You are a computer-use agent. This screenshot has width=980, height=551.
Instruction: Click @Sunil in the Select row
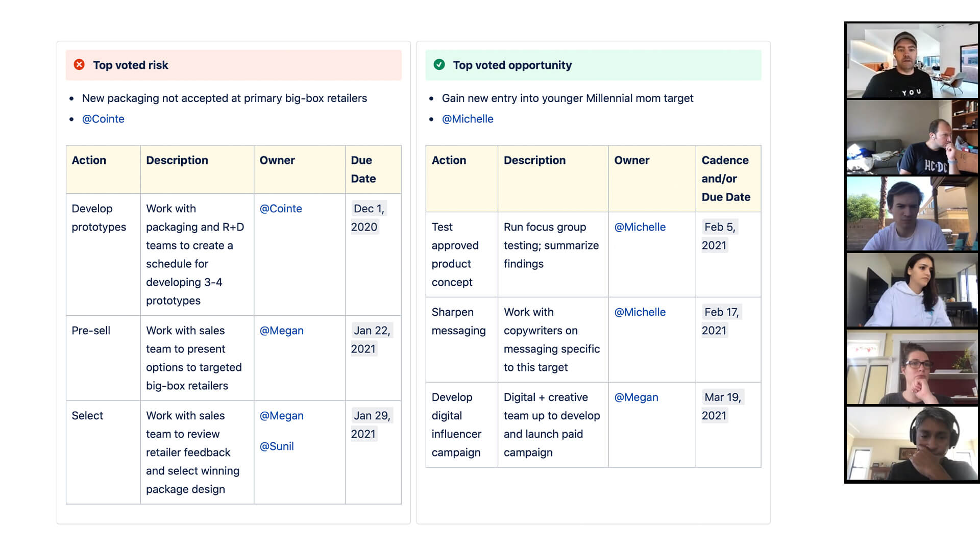point(277,446)
